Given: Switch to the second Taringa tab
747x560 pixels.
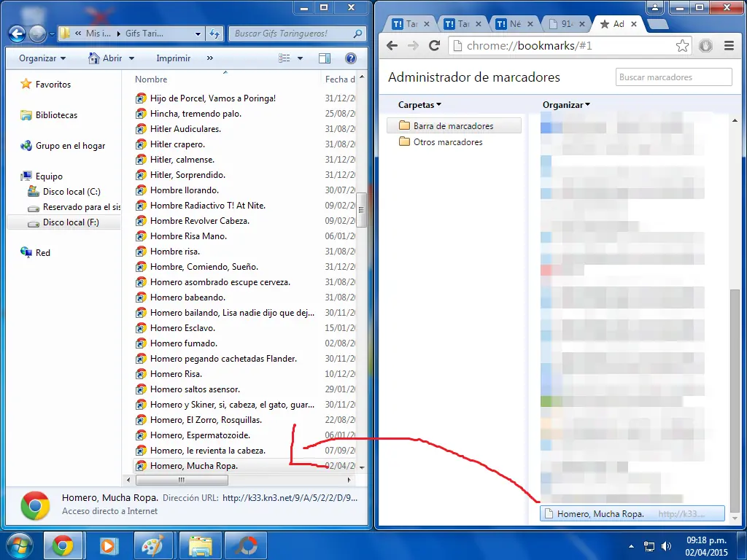Looking at the screenshot, I should [x=463, y=24].
